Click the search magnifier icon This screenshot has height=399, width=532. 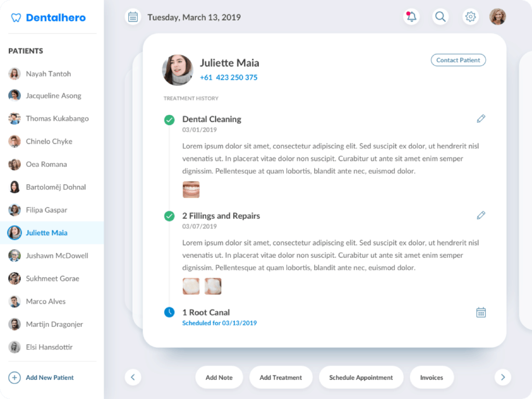point(441,17)
